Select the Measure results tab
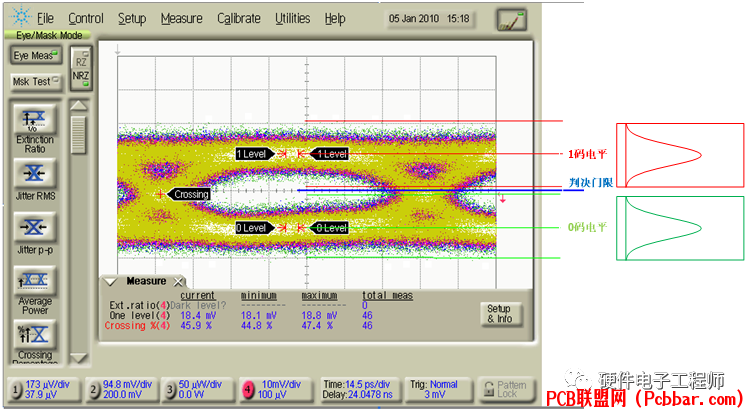The height and width of the screenshot is (413, 748). [145, 281]
